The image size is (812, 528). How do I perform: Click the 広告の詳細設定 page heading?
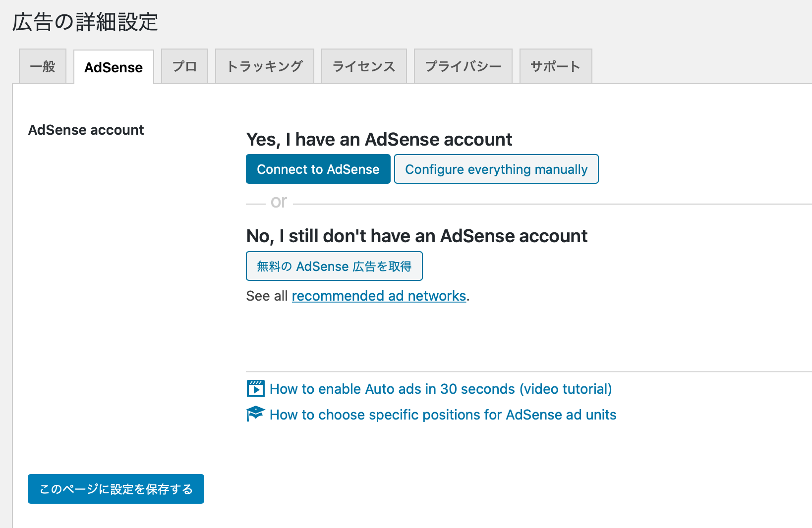click(85, 22)
